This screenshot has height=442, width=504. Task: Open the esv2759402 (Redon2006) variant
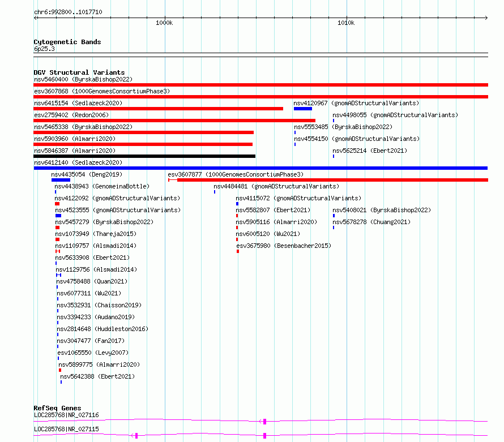[71, 115]
